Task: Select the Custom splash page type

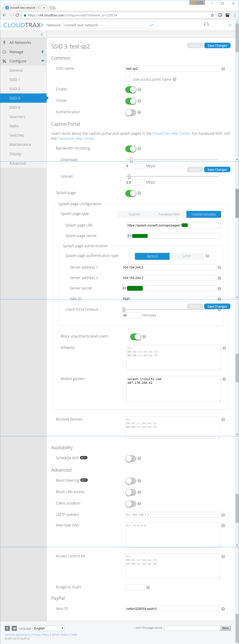Action: [x=134, y=214]
